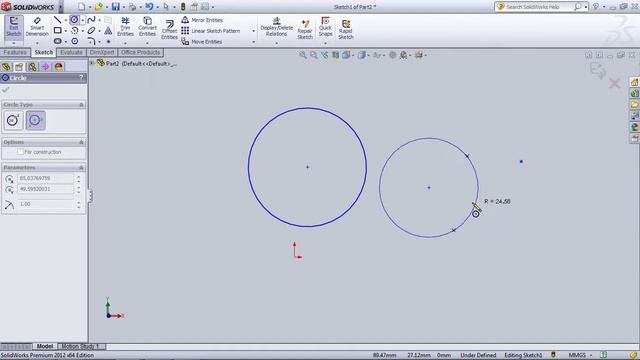This screenshot has width=640, height=360.
Task: Select the Ellipse tool
Action: click(x=91, y=31)
